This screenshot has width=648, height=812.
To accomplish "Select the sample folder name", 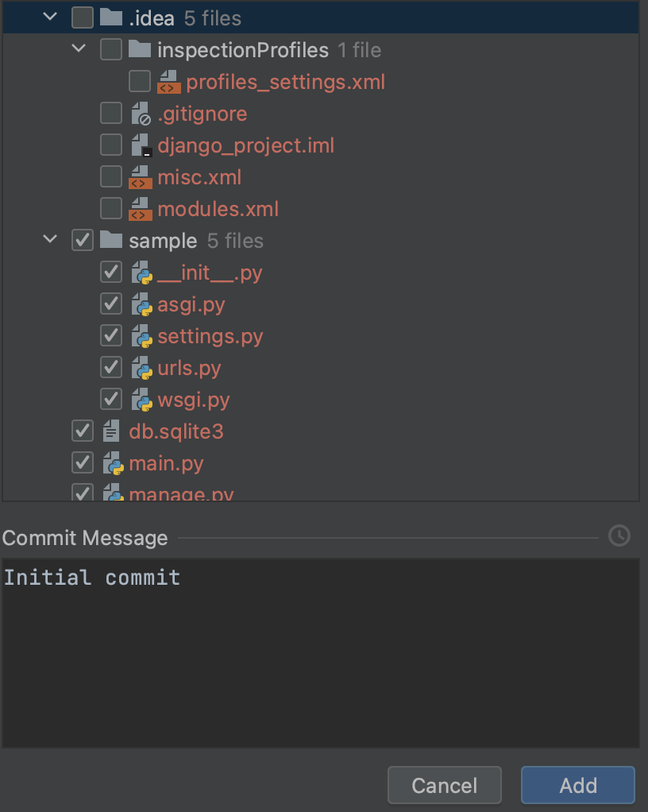I will (x=163, y=242).
